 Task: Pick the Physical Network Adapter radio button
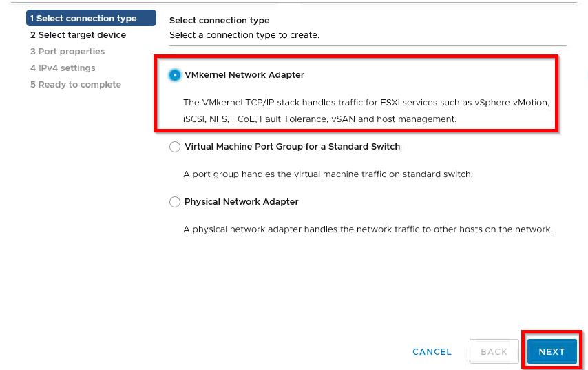[x=174, y=202]
